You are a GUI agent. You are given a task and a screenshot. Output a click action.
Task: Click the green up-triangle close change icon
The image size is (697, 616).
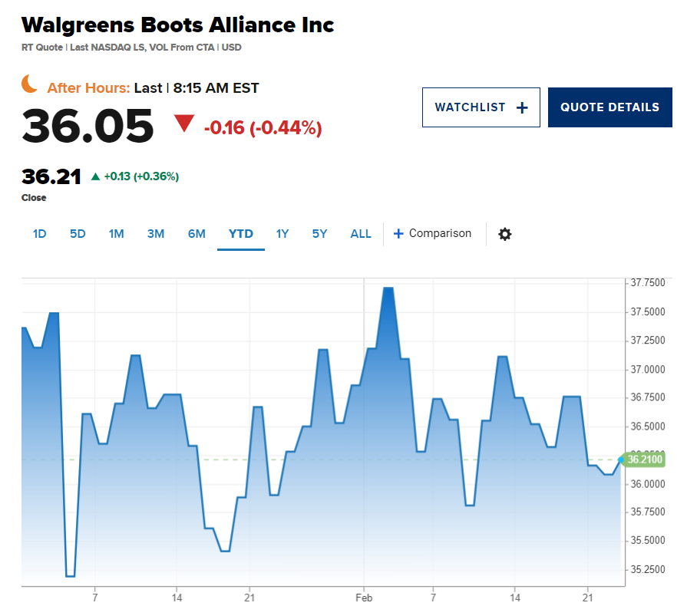[95, 176]
